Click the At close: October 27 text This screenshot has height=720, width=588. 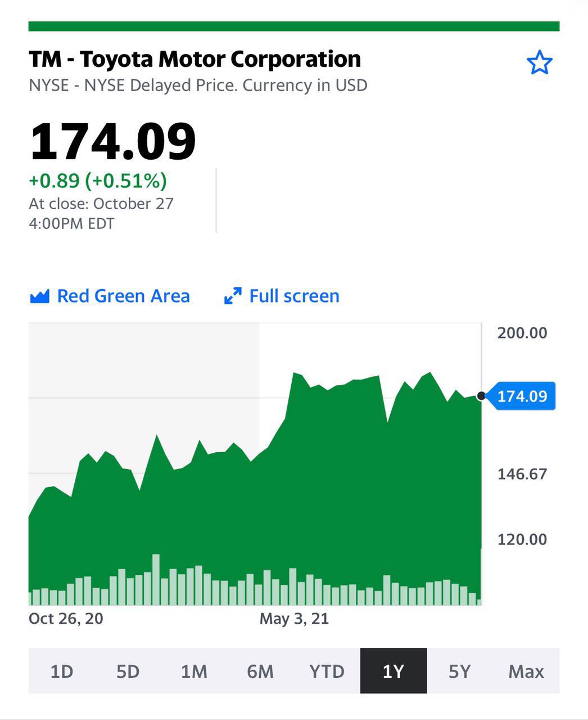click(x=101, y=204)
